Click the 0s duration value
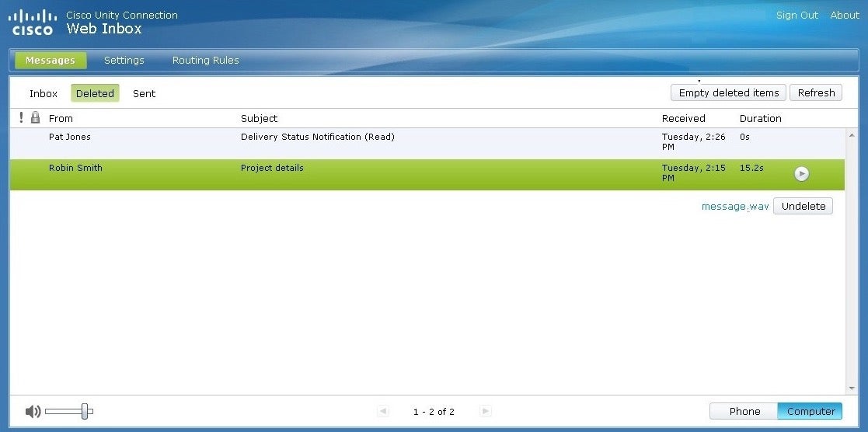 point(744,137)
